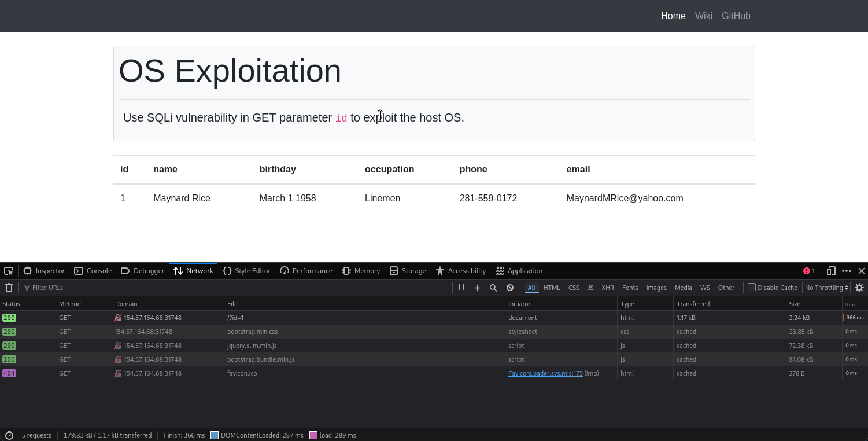This screenshot has height=441, width=868.
Task: Go to the Wiki link
Action: [703, 16]
